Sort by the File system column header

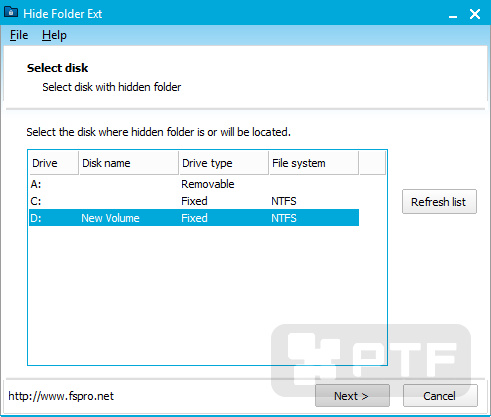[x=314, y=163]
